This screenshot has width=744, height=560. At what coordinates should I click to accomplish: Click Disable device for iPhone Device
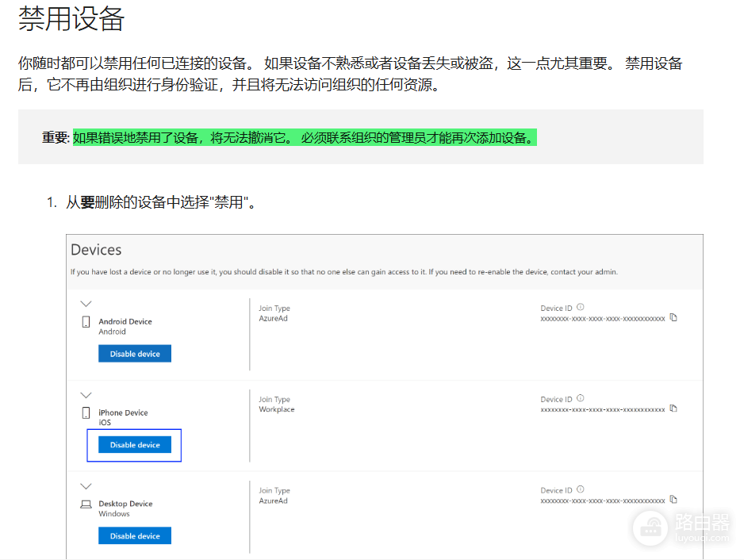135,445
